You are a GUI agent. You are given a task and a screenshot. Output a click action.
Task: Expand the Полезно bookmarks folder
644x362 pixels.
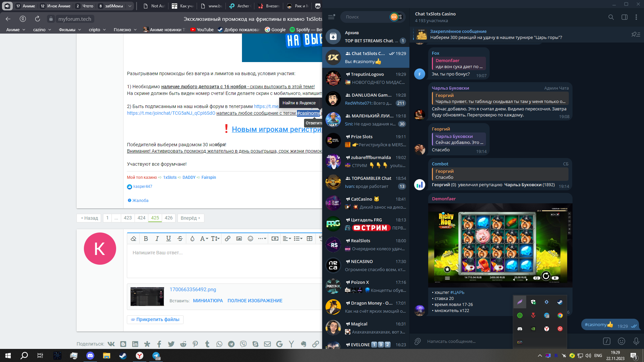[125, 30]
